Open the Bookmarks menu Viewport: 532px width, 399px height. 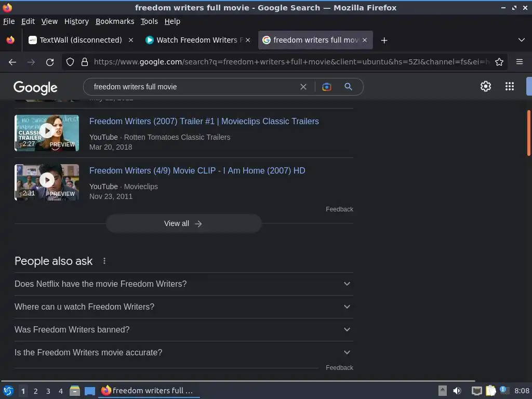tap(115, 21)
